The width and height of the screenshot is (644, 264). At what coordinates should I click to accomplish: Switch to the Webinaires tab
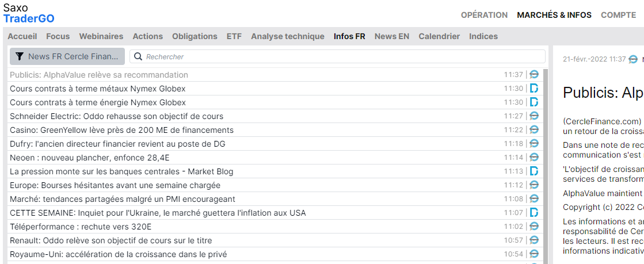[x=101, y=36]
